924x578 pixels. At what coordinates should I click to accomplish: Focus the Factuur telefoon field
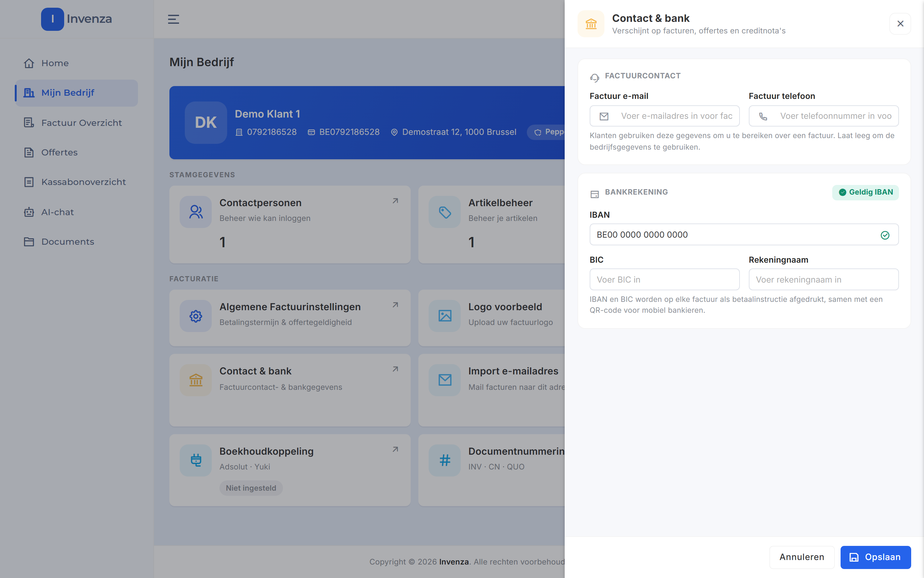[x=824, y=116]
